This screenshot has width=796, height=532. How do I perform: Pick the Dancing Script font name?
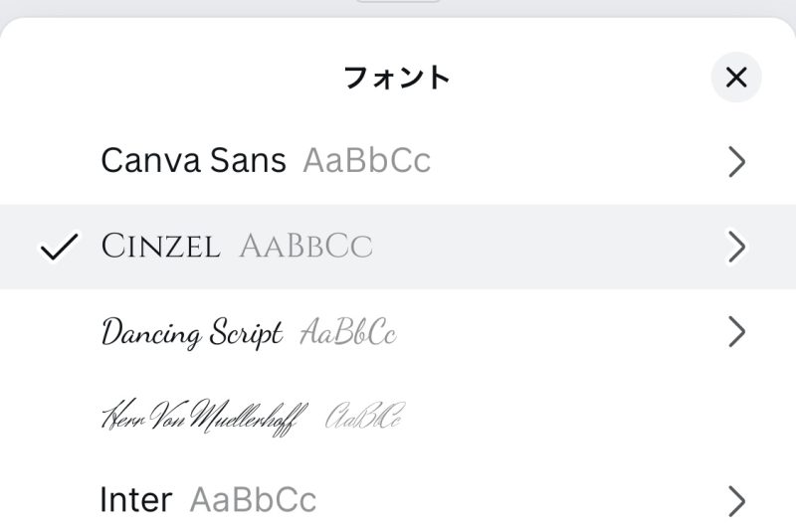[x=192, y=333]
